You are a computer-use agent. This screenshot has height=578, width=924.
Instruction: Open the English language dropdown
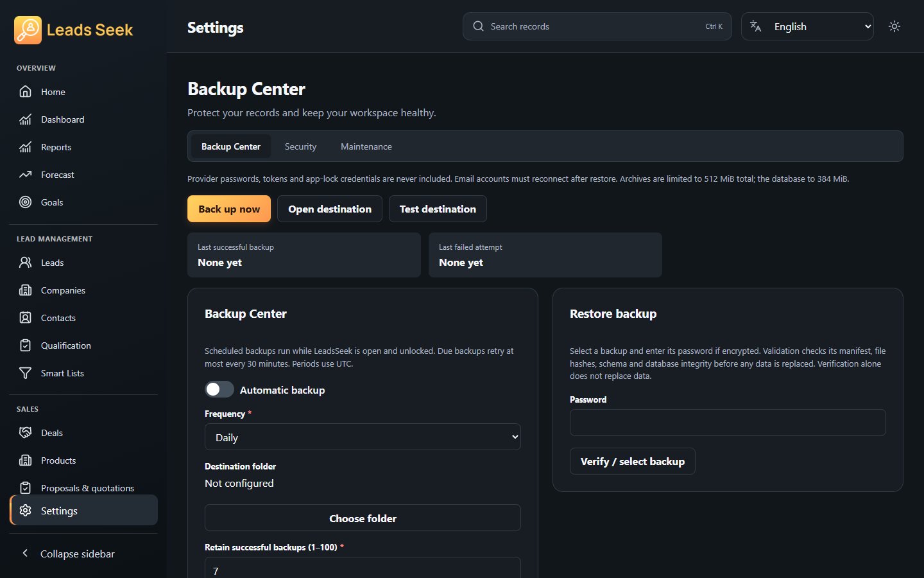coord(807,26)
